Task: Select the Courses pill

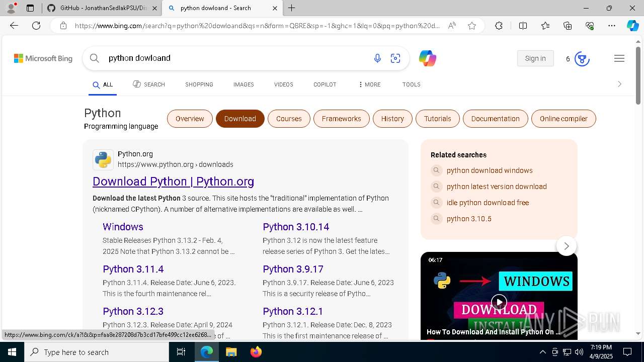Action: tap(289, 119)
